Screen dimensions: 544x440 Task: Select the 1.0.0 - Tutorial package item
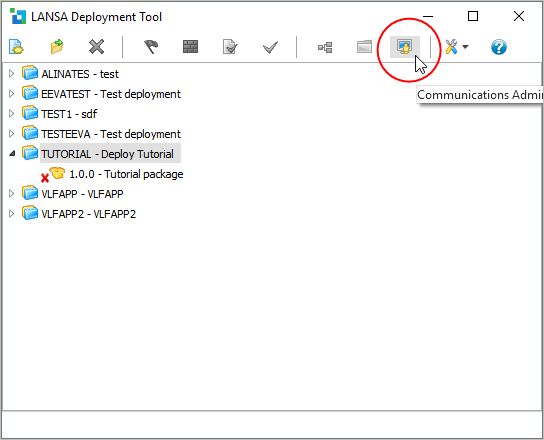[126, 174]
